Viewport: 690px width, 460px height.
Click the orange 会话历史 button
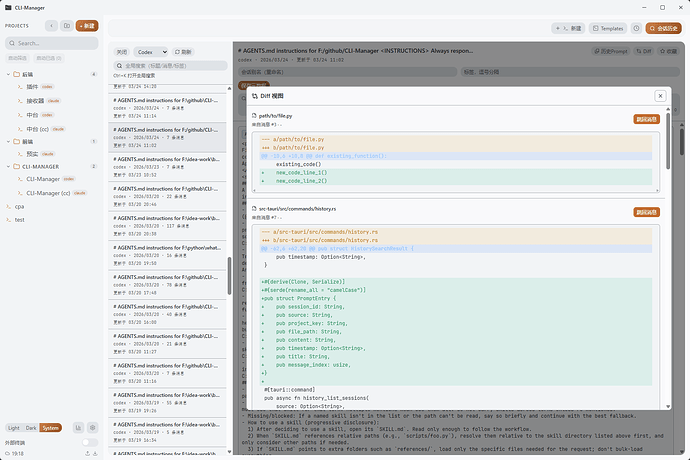tap(664, 28)
